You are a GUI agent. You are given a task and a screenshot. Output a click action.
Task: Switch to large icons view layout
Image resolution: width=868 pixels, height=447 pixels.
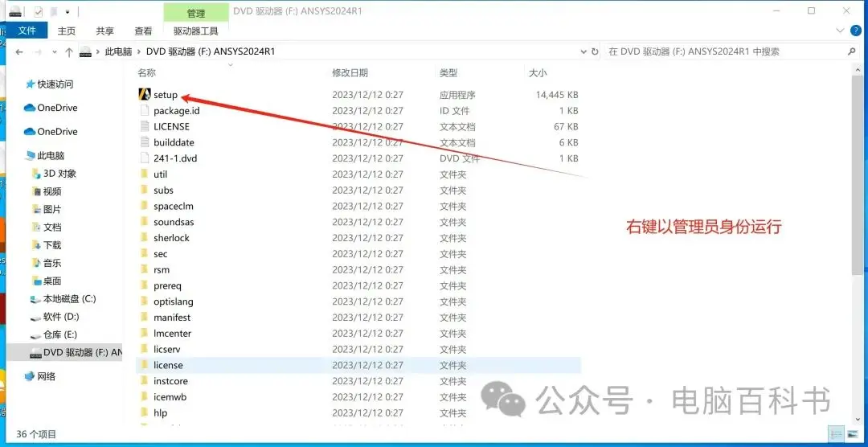pos(851,433)
